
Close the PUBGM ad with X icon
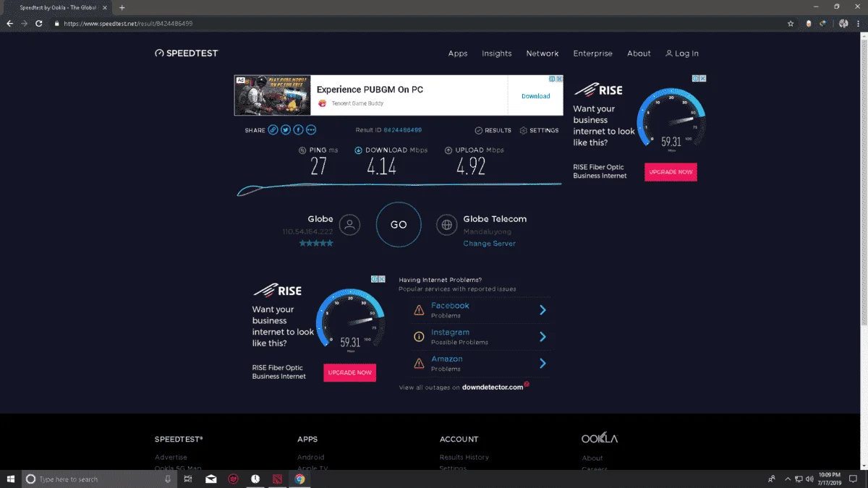tap(558, 79)
